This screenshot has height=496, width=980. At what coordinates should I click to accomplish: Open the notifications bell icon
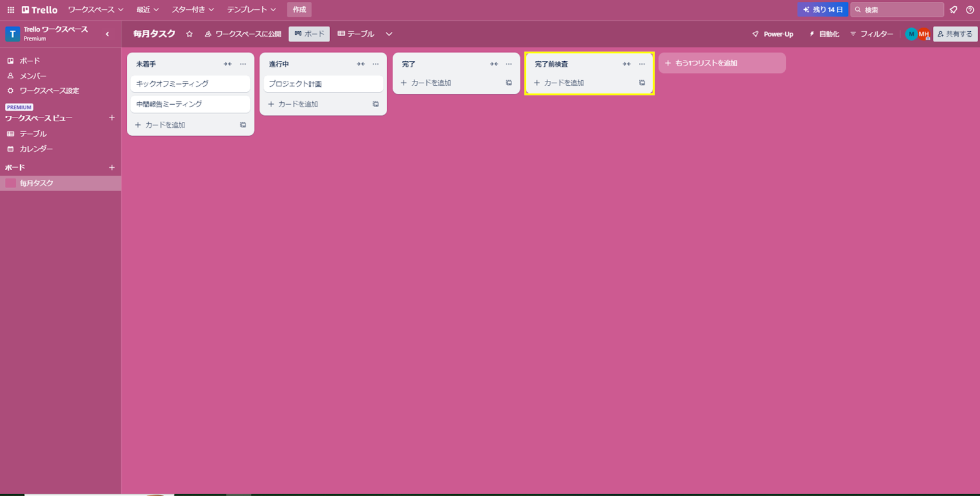(x=954, y=10)
